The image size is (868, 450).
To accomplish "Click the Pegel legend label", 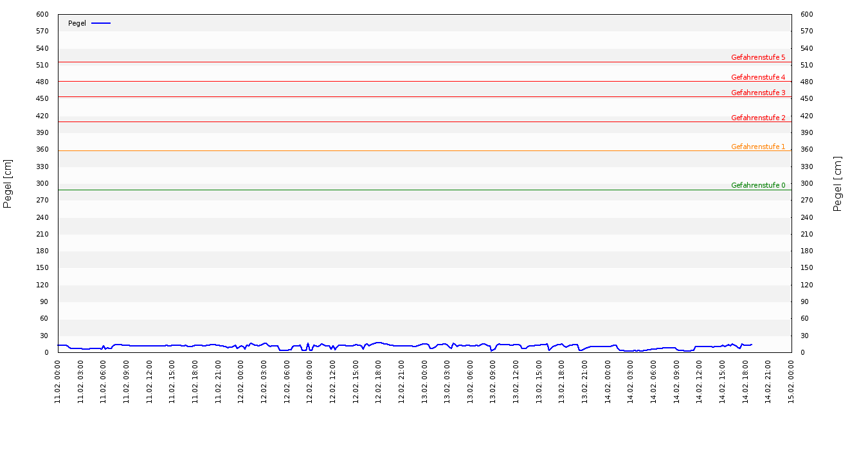I will click(x=77, y=23).
